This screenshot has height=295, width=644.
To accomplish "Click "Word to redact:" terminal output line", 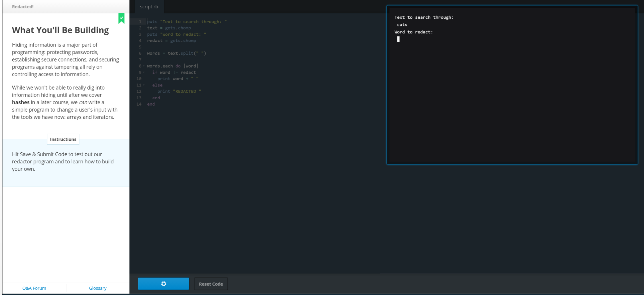I will click(413, 32).
